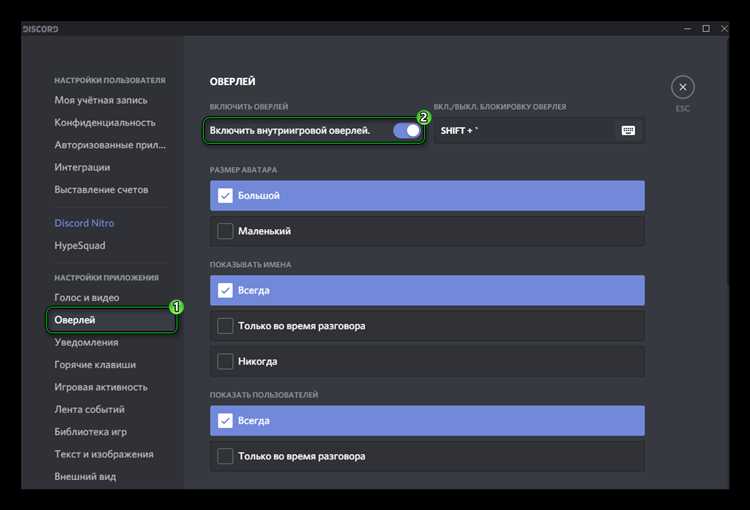Screen dimensions: 750x510
Task: Click the SHIFT + ` keybind field
Action: [539, 131]
